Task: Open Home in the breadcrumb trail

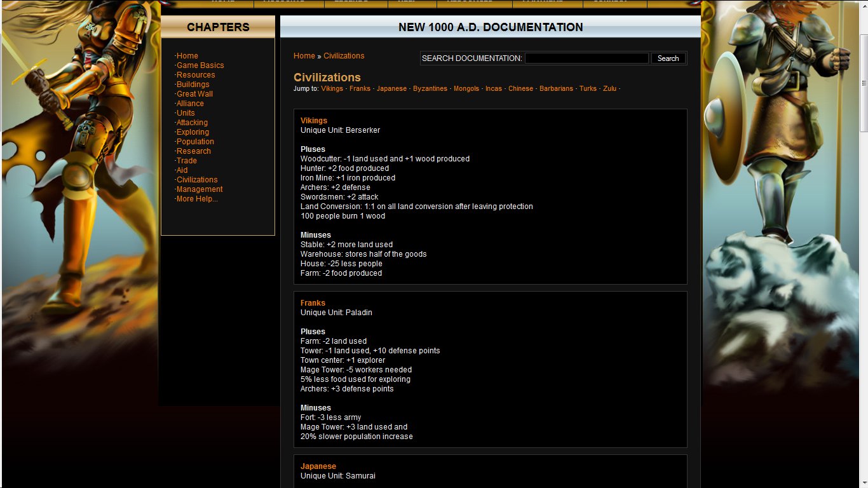Action: [304, 56]
